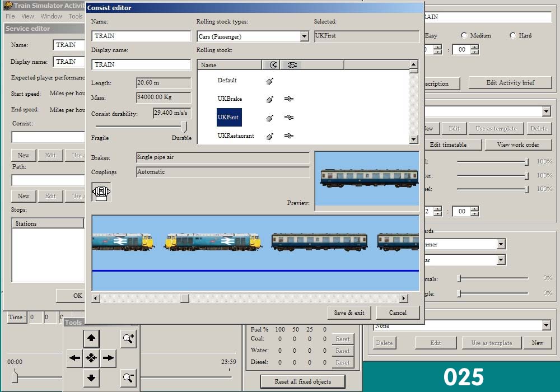Click left arrow of consist horizontal scrollbar
This screenshot has height=392, width=560.
pyautogui.click(x=95, y=298)
